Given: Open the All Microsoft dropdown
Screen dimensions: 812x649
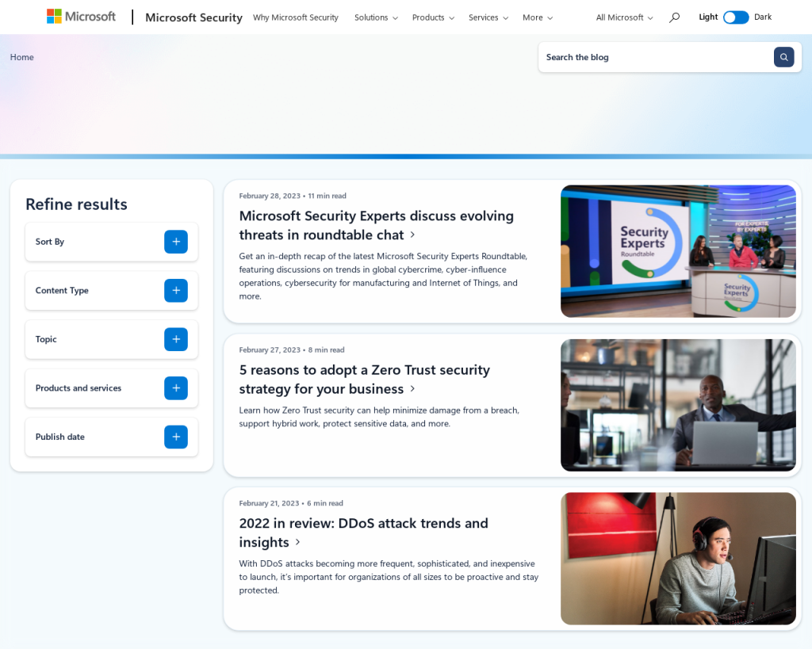Looking at the screenshot, I should tap(624, 17).
